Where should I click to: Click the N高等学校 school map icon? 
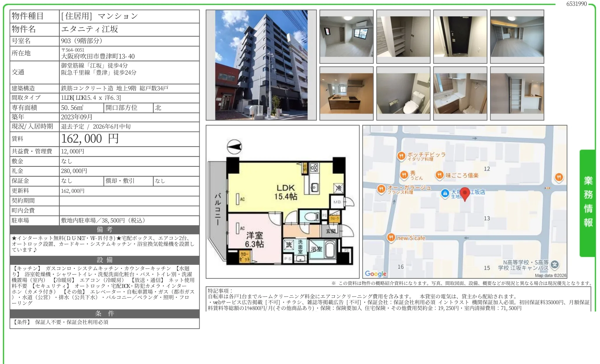(x=554, y=265)
